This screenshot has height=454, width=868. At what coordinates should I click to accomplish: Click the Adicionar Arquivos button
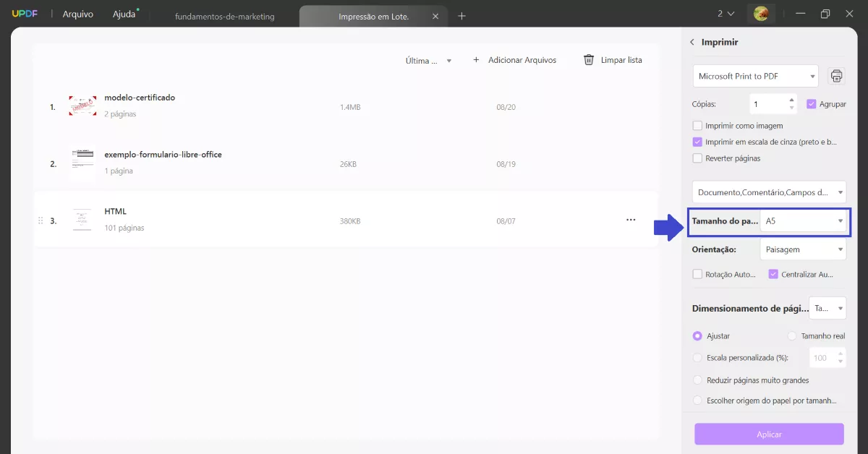tap(515, 59)
